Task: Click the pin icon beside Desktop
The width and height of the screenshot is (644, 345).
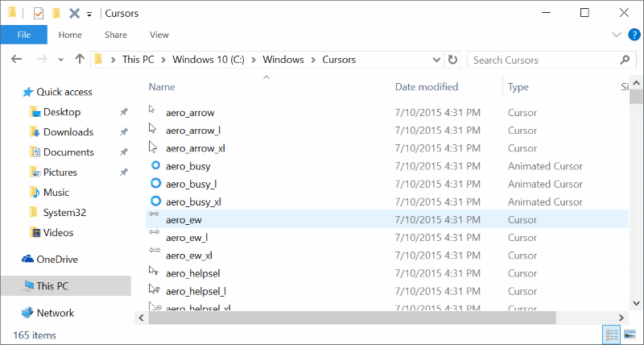Action: point(124,112)
